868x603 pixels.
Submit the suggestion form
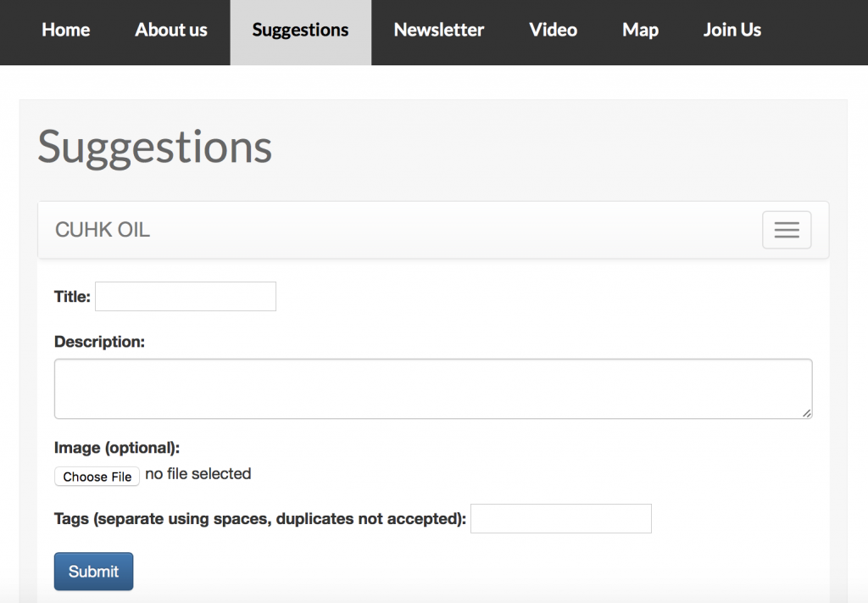pos(93,571)
